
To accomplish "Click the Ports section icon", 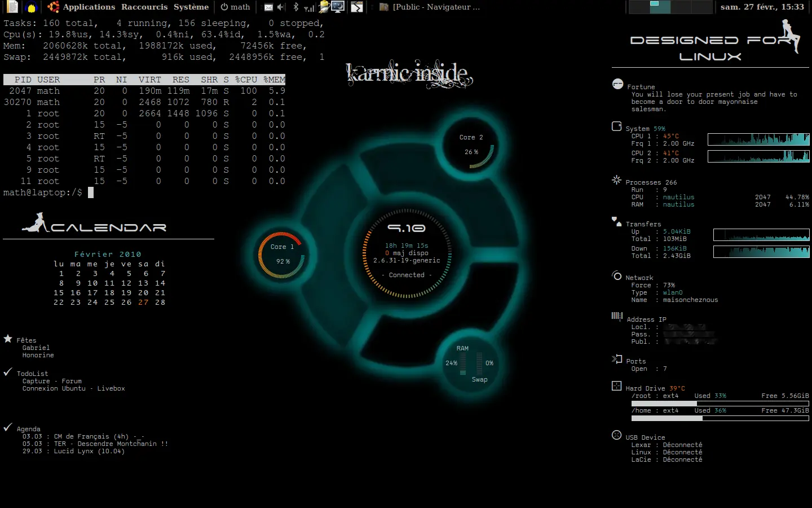I will click(x=617, y=359).
